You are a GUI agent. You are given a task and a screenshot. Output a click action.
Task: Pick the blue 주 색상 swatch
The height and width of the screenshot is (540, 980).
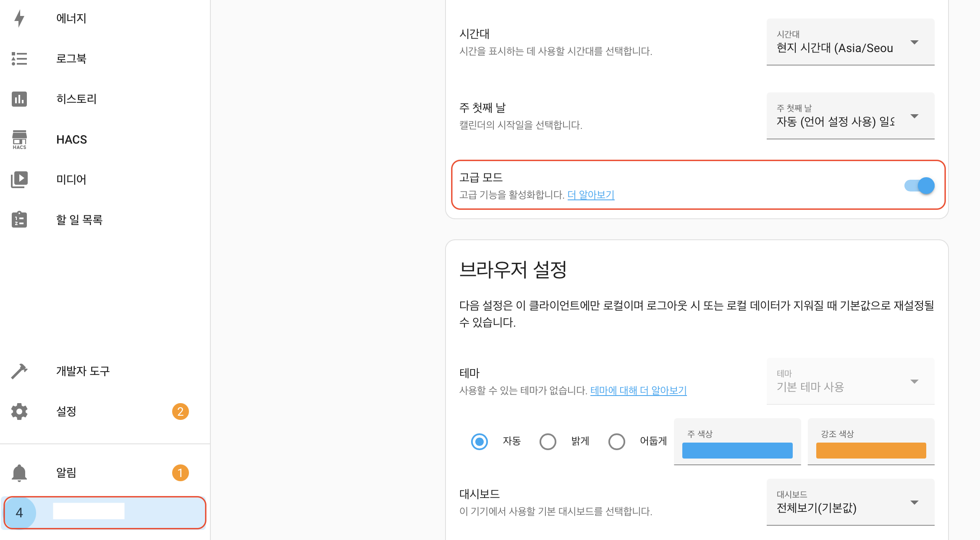737,450
